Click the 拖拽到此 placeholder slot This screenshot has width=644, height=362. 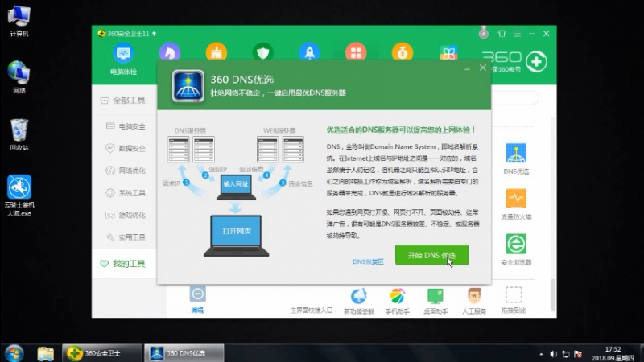click(x=514, y=300)
